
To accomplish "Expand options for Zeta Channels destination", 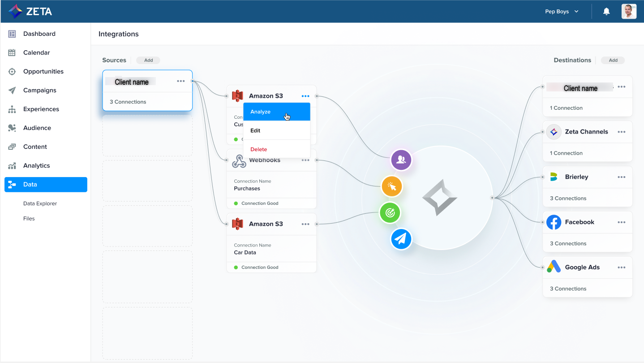I will coord(621,132).
